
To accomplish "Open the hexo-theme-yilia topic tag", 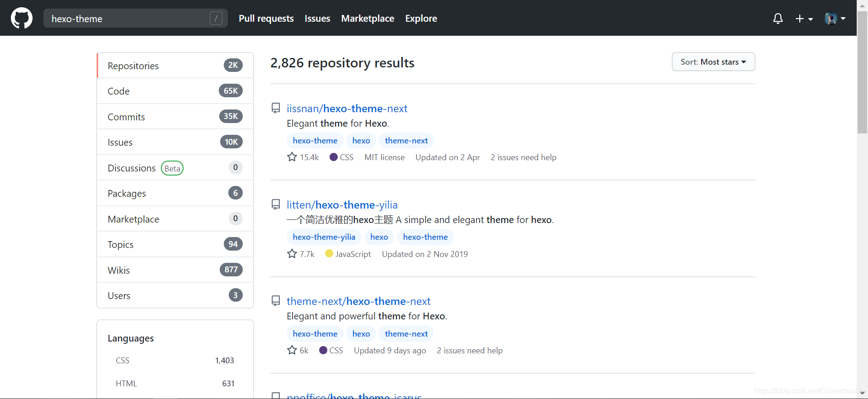I will pos(324,237).
